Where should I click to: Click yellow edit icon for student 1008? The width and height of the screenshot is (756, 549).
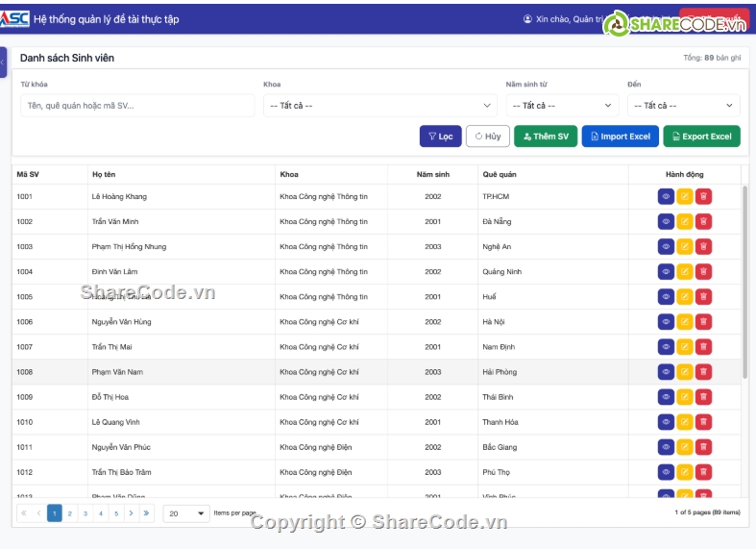pos(685,372)
